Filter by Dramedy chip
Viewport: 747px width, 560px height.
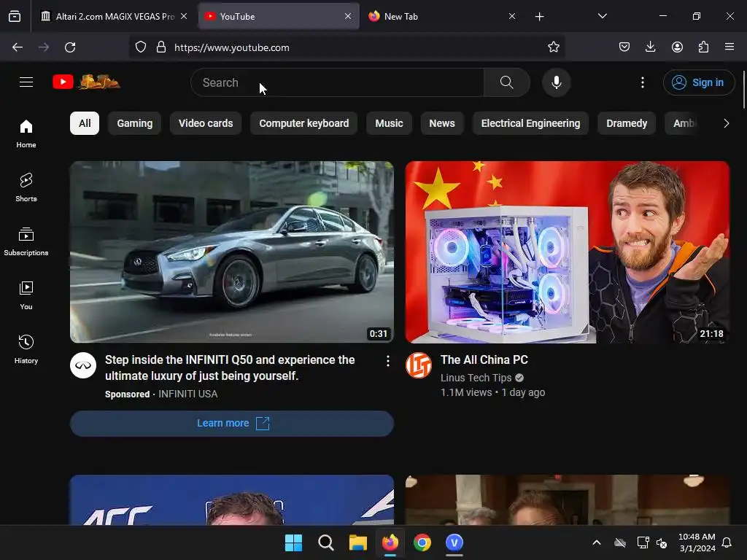(x=627, y=123)
